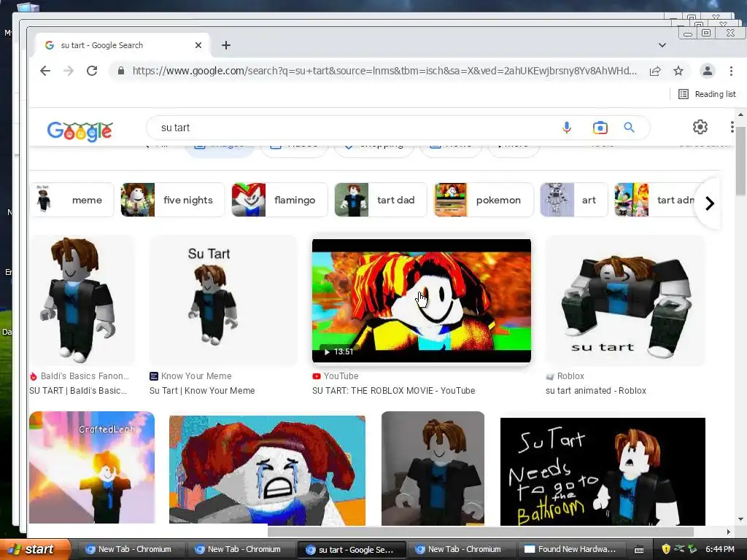Open the 'SU TART | Baldi's Basic...' link
This screenshot has height=560, width=747.
click(78, 391)
